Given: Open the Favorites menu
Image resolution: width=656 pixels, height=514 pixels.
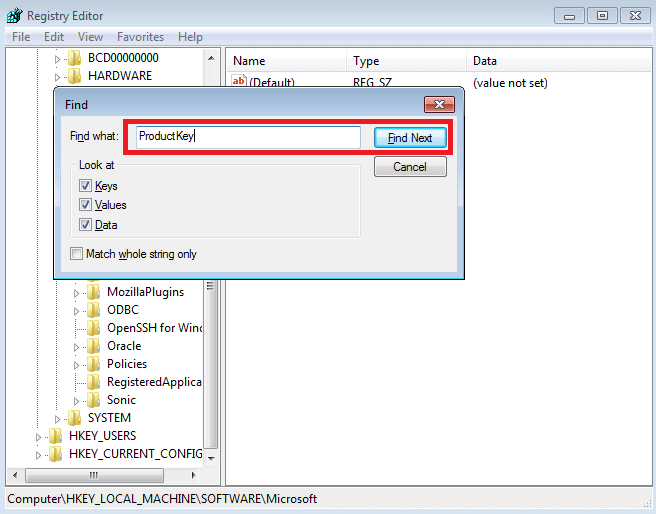Looking at the screenshot, I should (140, 37).
